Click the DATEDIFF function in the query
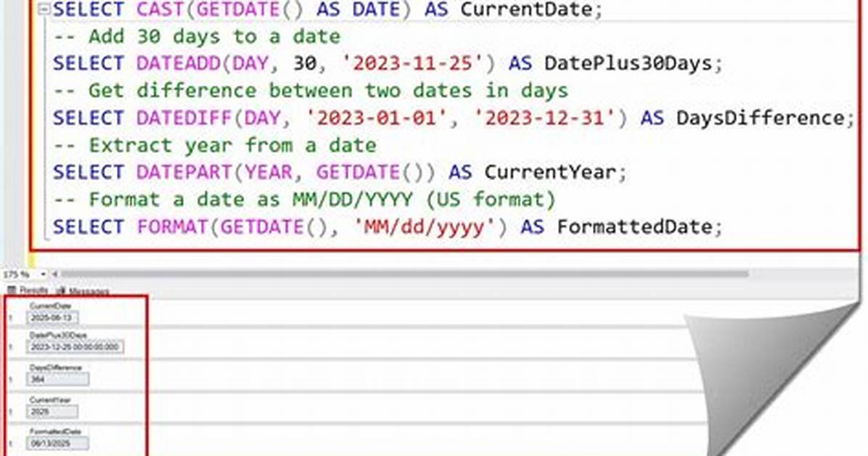 184,118
